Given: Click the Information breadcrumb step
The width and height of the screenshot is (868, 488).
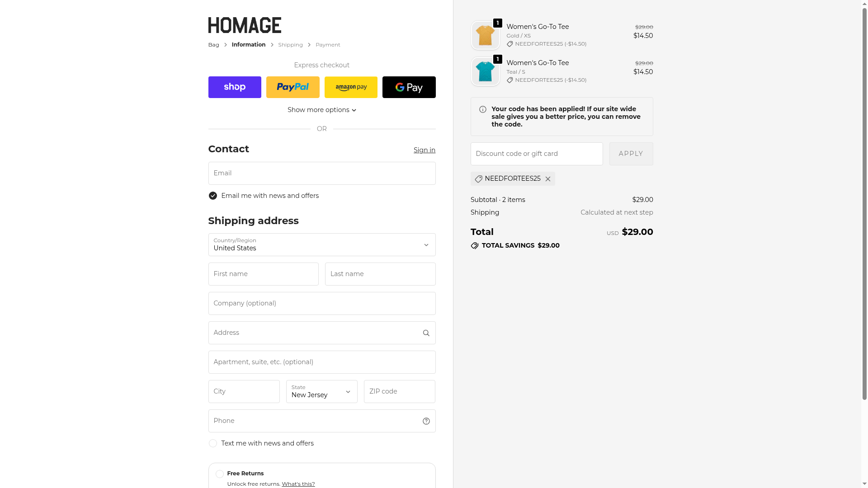Looking at the screenshot, I should click(x=248, y=45).
